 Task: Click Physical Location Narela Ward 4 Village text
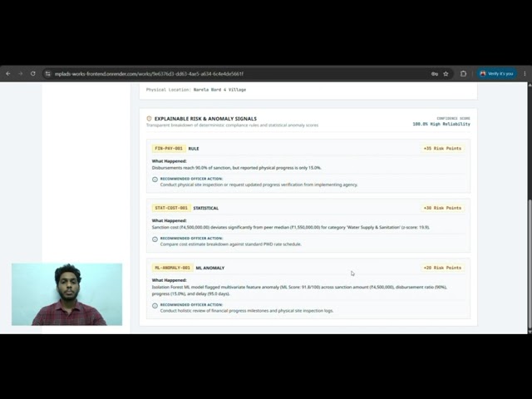click(196, 90)
